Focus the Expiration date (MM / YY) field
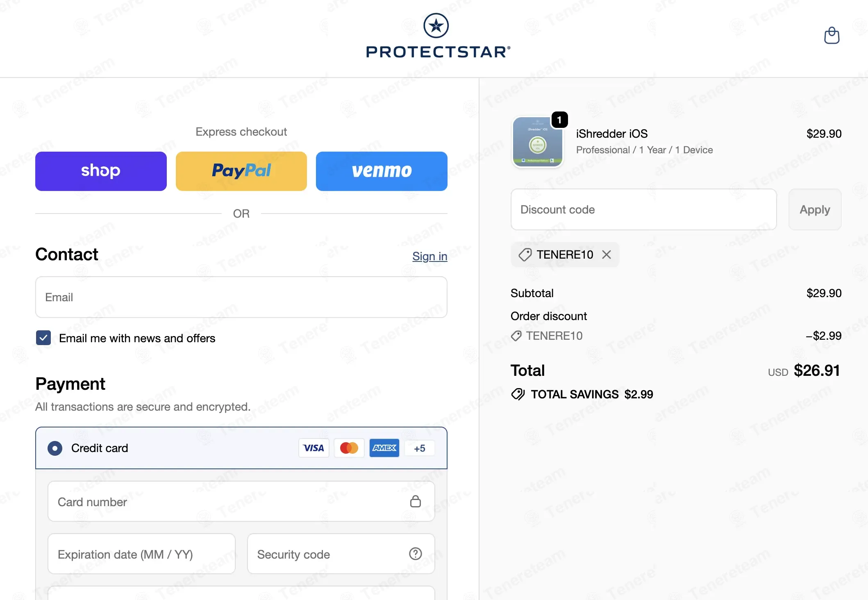 142,554
